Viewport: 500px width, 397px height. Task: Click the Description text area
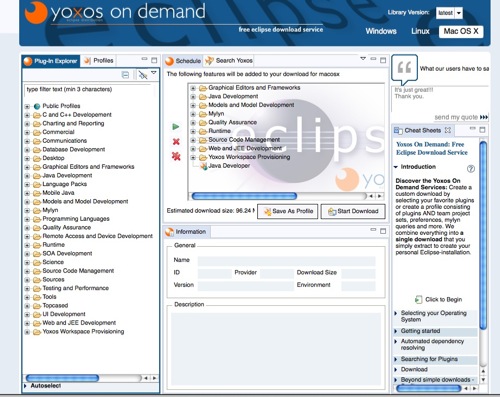click(x=276, y=349)
